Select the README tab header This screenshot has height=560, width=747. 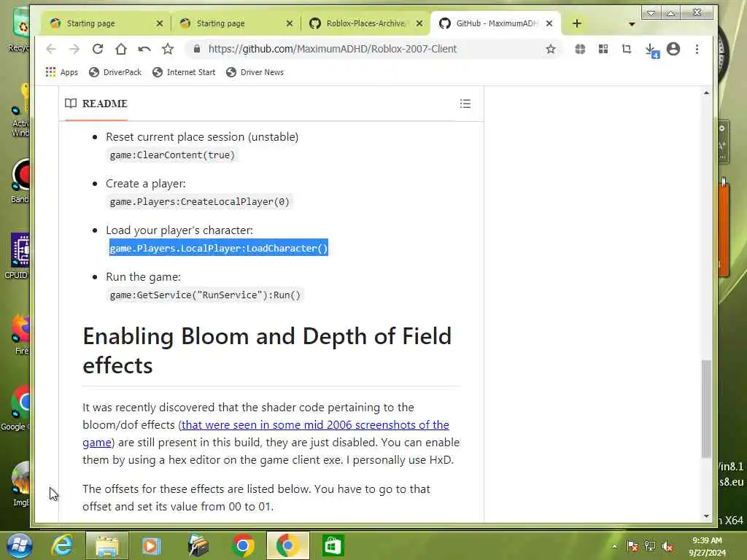point(96,104)
